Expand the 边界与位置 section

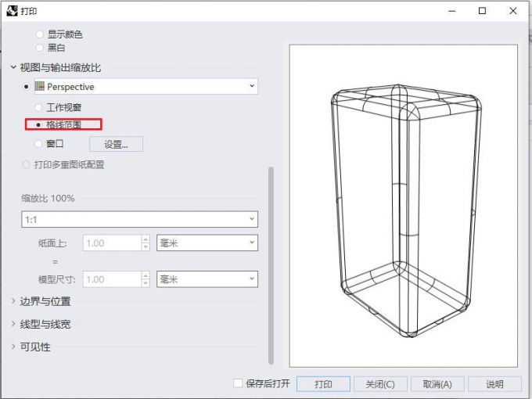click(14, 301)
